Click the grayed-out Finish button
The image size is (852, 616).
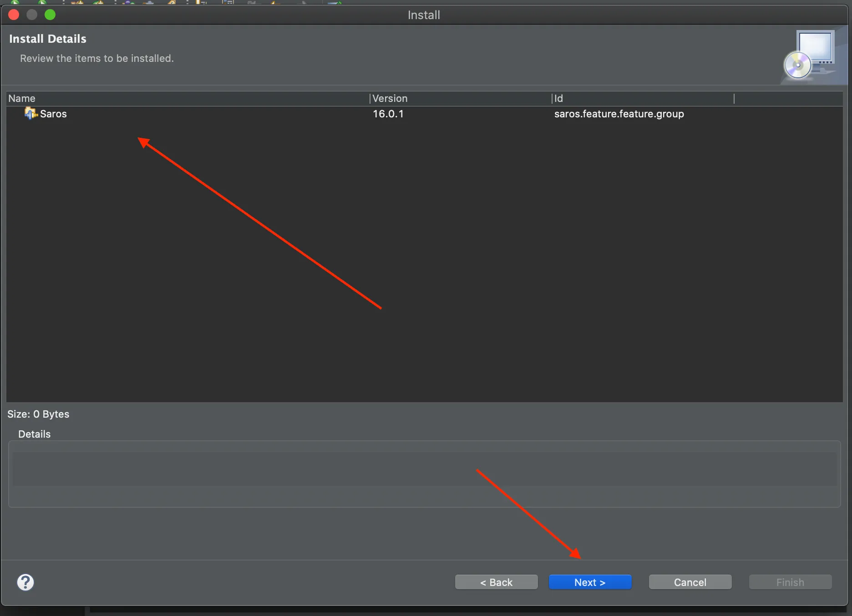point(790,582)
